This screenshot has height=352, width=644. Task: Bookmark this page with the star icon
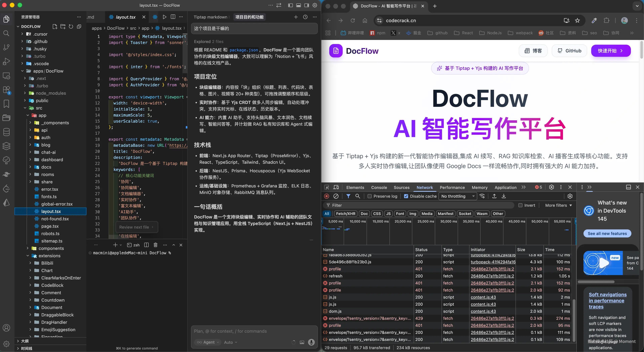pyautogui.click(x=577, y=20)
